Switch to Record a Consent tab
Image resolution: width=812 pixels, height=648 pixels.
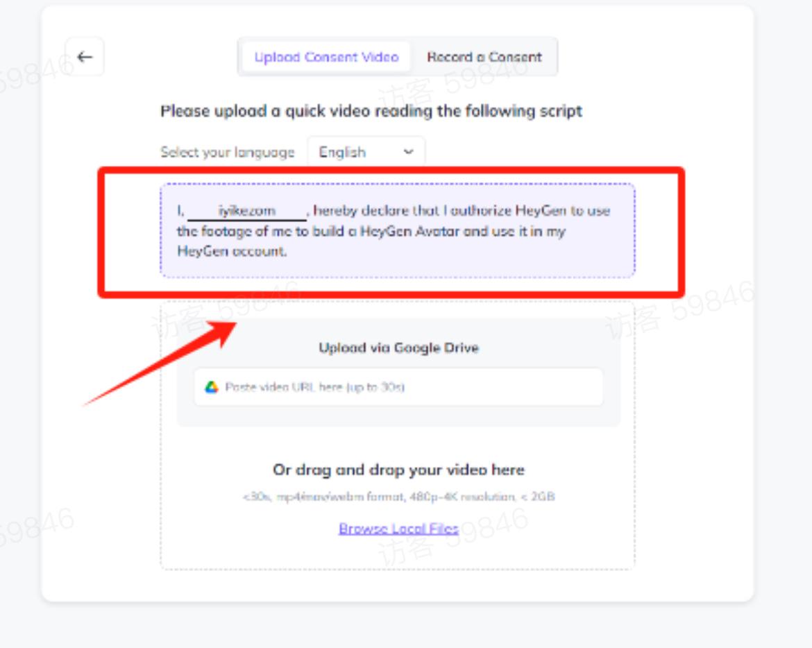484,57
